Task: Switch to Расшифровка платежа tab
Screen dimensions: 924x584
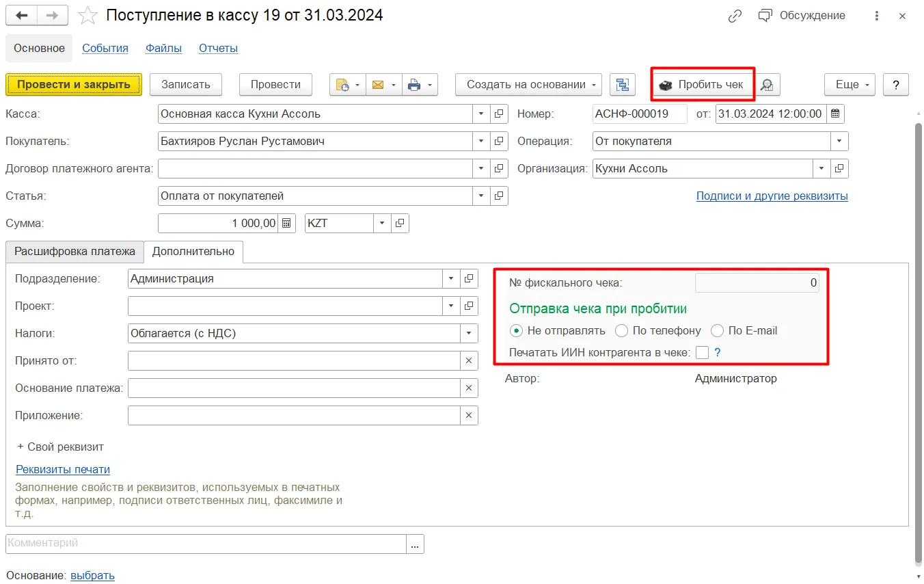Action: [75, 252]
